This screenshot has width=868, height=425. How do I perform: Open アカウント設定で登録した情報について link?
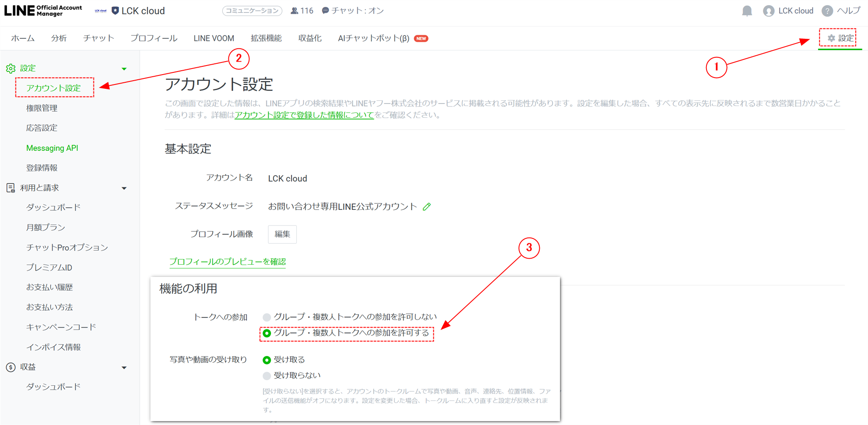pos(304,115)
